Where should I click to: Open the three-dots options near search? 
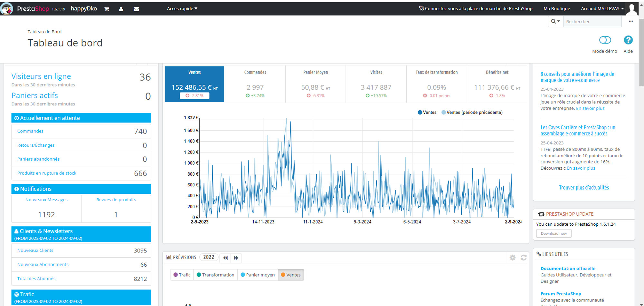tap(631, 21)
